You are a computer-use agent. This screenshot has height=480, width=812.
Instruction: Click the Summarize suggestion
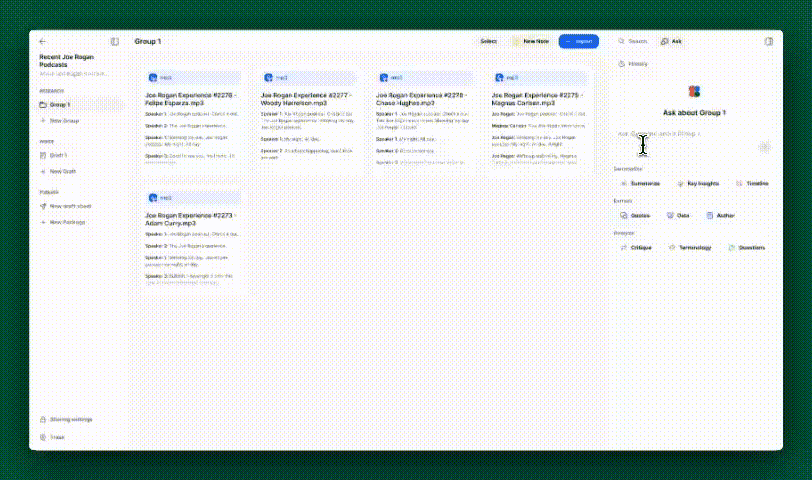(641, 183)
